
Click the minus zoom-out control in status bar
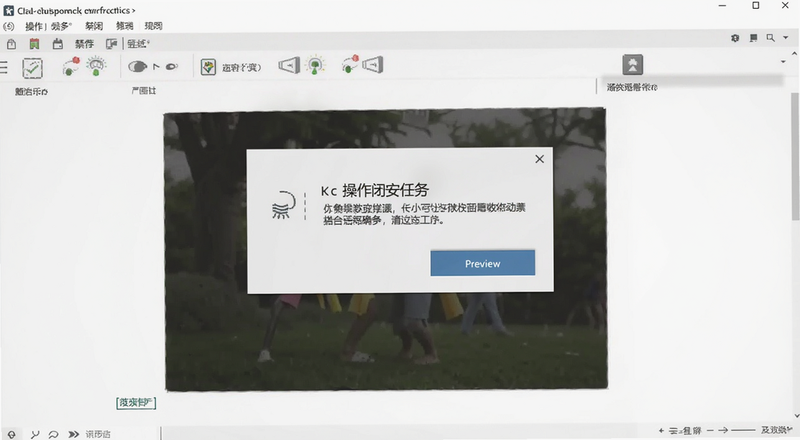click(x=710, y=431)
